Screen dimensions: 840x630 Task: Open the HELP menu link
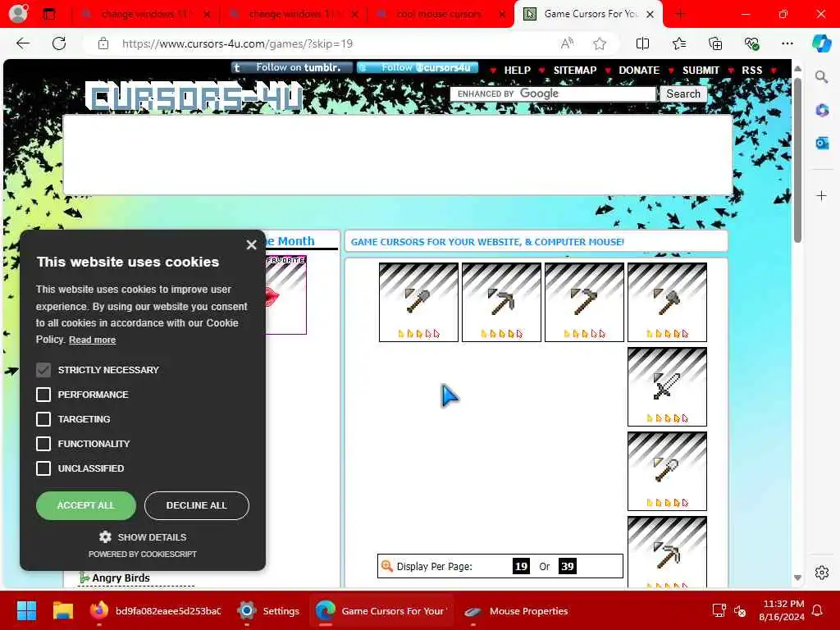tap(517, 71)
